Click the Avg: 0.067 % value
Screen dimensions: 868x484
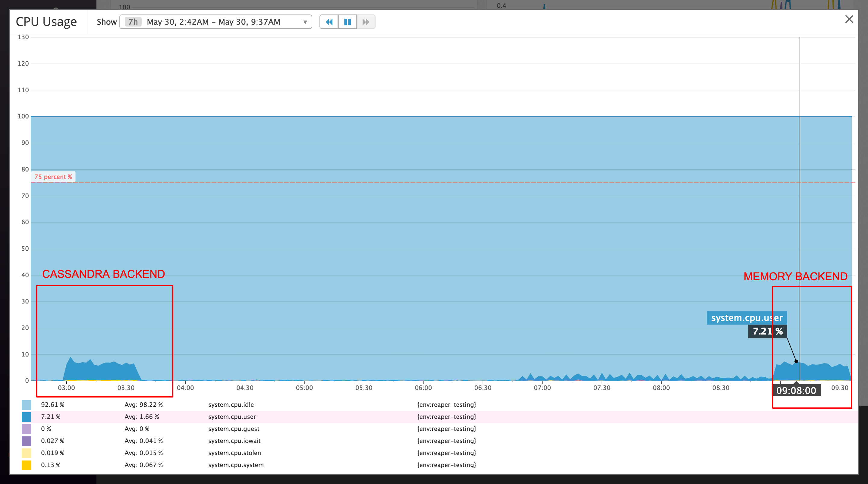[143, 465]
